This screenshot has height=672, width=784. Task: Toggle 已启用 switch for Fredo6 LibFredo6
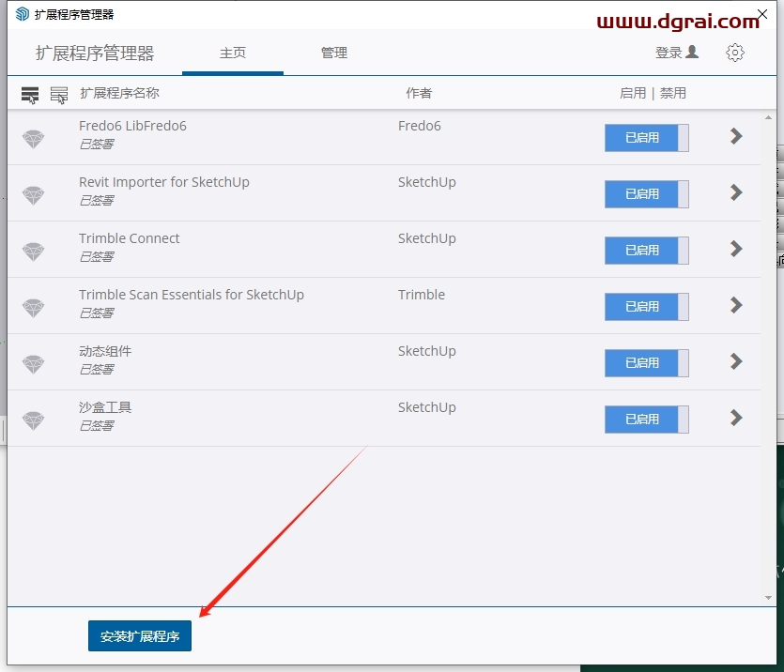pyautogui.click(x=647, y=138)
